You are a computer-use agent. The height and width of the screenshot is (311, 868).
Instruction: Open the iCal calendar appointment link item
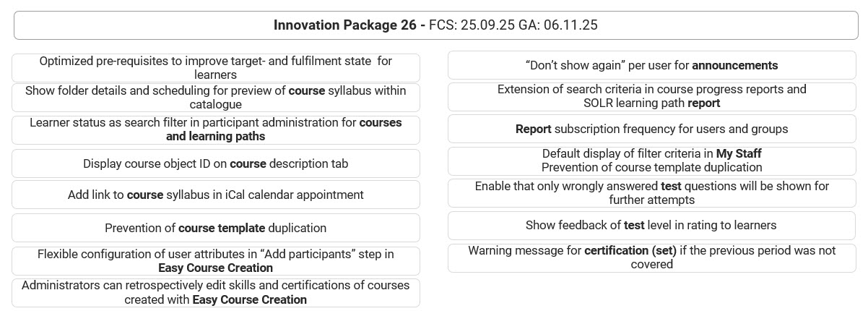click(215, 195)
